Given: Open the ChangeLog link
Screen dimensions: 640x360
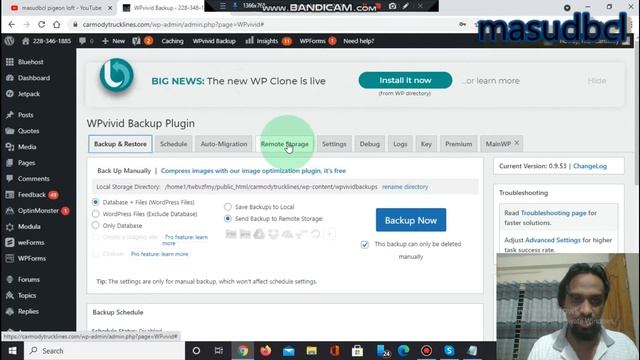Looking at the screenshot, I should (590, 166).
